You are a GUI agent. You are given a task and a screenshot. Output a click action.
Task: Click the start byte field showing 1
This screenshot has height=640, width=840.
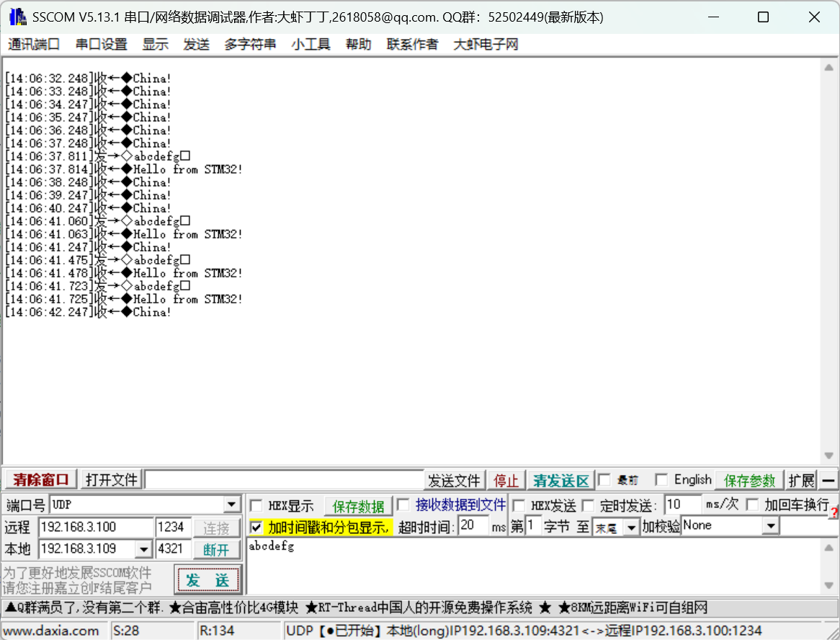tap(534, 526)
